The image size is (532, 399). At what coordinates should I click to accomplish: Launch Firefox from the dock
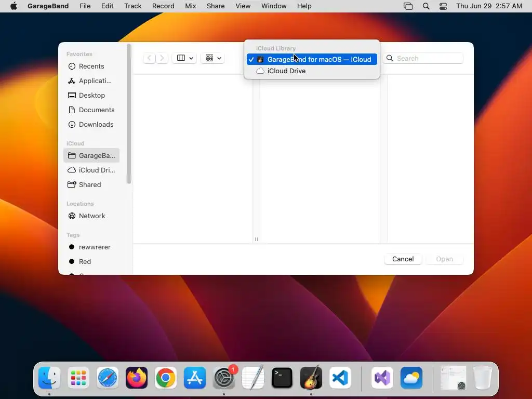[137, 378]
